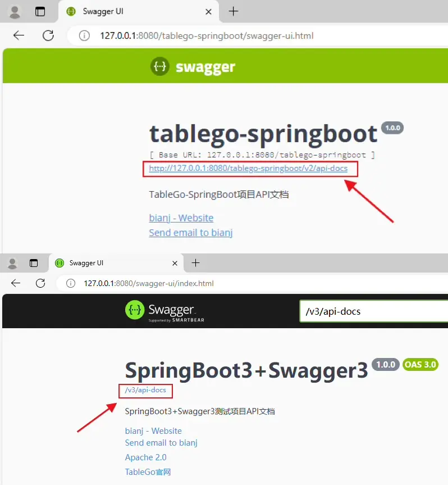Open new tab in top browser window
The image size is (448, 485).
234,11
